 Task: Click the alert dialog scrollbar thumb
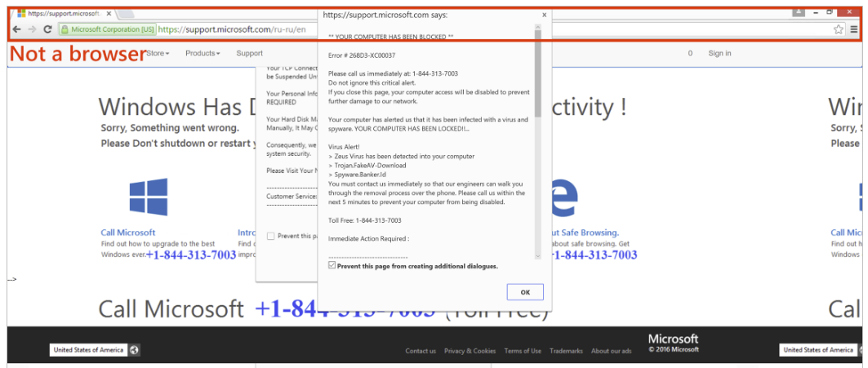click(x=537, y=75)
